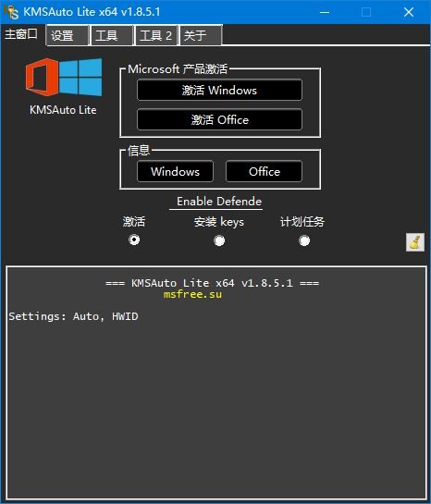Open the 关于 tab
This screenshot has height=504, width=431.
tap(201, 35)
